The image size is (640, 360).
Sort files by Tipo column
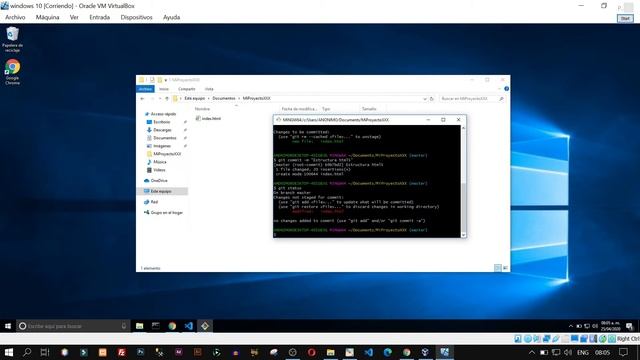[x=326, y=109]
